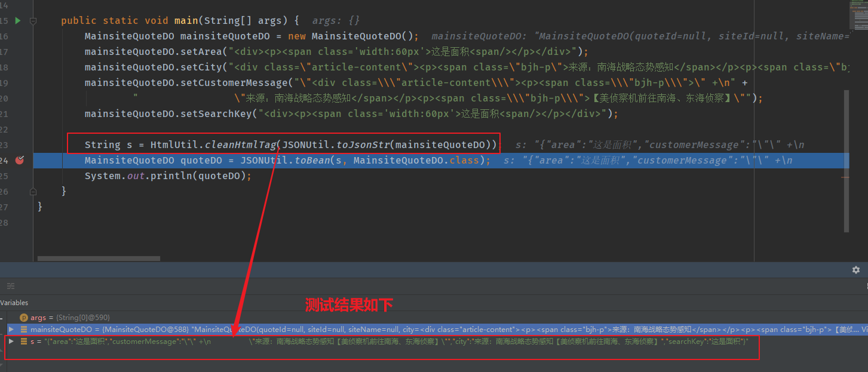Screen dimensions: 868x372
Task: Click the 'new MainsiteQuoteDO()' constructor call
Action: 354,36
